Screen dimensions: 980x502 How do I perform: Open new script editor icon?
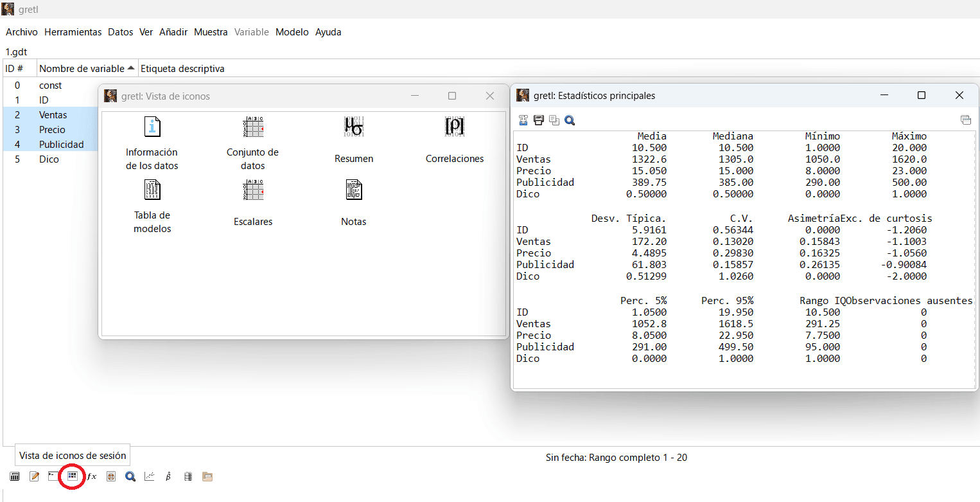point(35,476)
